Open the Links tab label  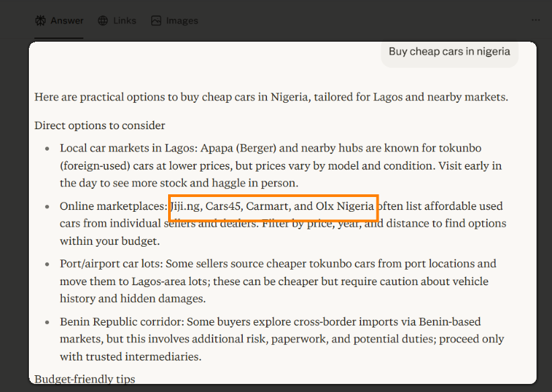124,21
